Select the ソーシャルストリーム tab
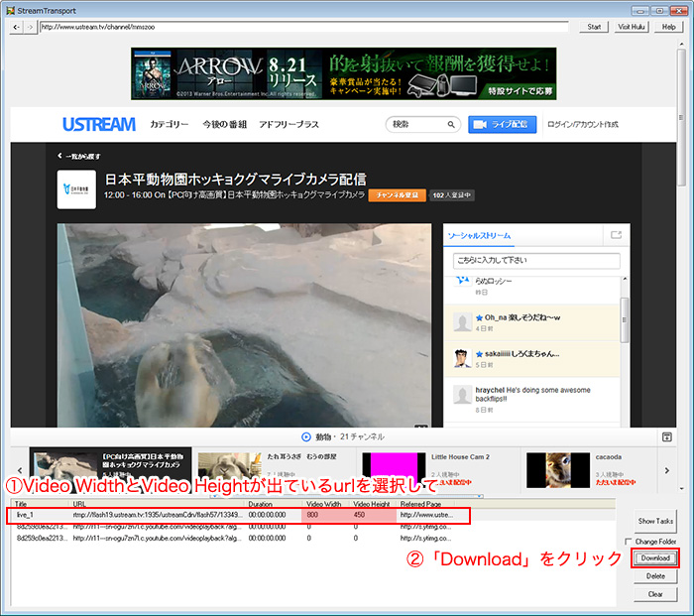Screen dimensions: 694x616 (x=479, y=236)
